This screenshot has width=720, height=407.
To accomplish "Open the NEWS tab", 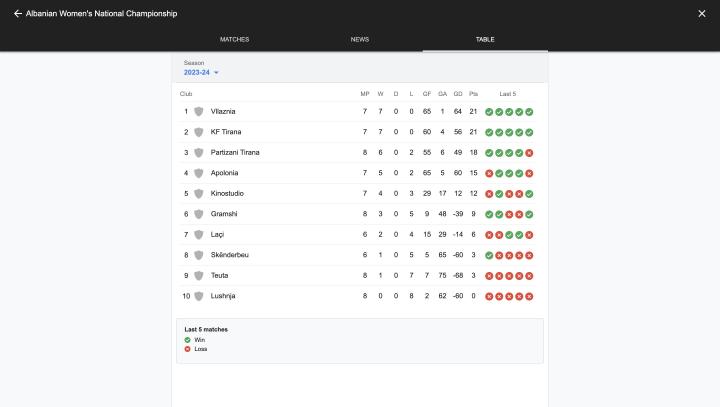I will [360, 40].
